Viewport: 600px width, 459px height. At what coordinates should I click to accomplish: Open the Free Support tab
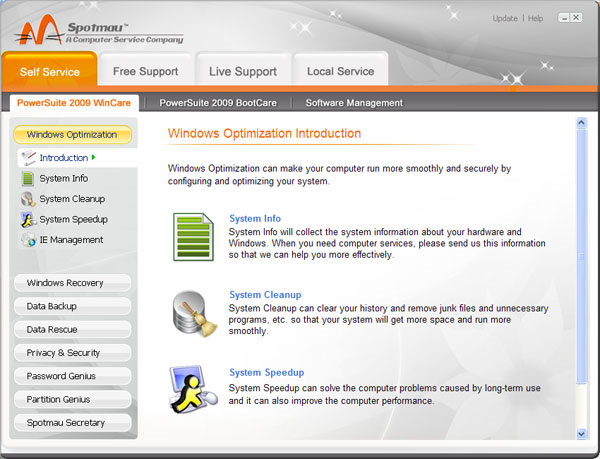[x=145, y=71]
